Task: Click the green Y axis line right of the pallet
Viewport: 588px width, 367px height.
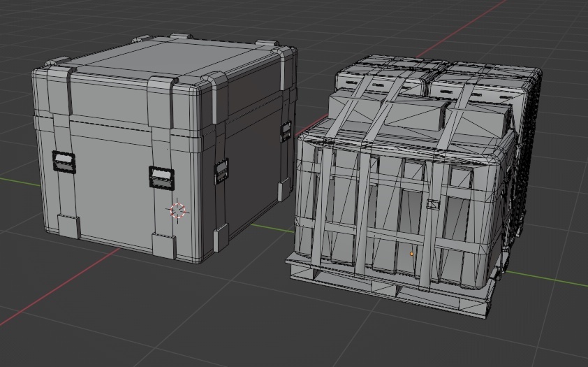Action: (x=552, y=279)
